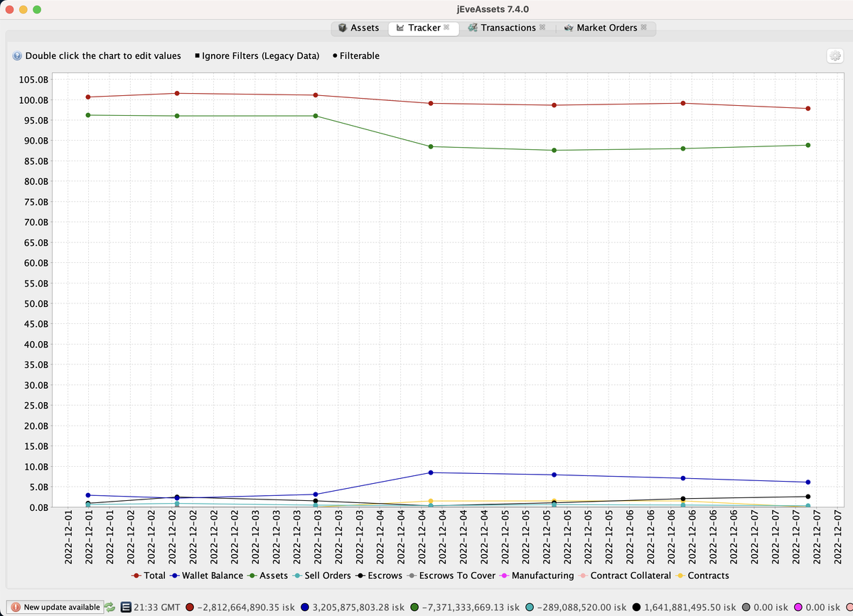Click the Total legend marker
The height and width of the screenshot is (616, 853).
click(x=136, y=576)
